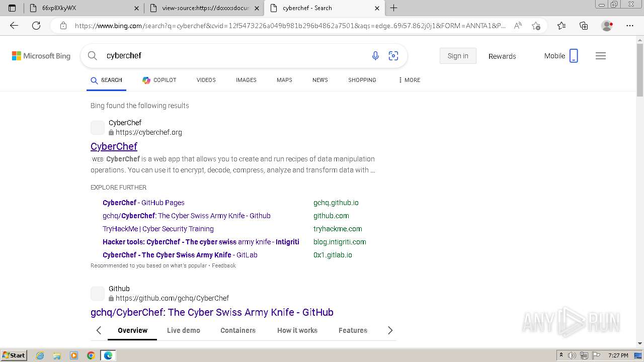Open Internet Explorer from taskbar
The width and height of the screenshot is (644, 362).
pyautogui.click(x=40, y=355)
